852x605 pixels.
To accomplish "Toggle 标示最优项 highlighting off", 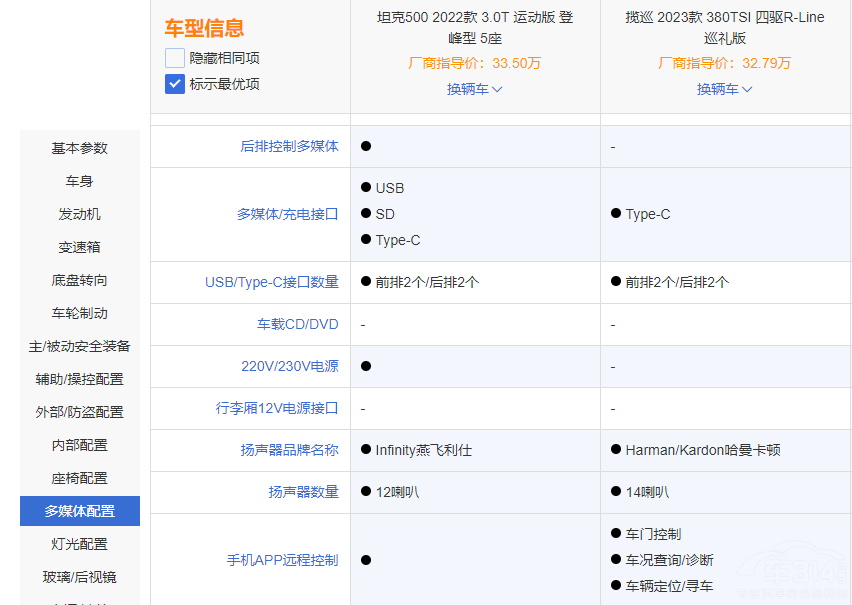I will tap(174, 84).
